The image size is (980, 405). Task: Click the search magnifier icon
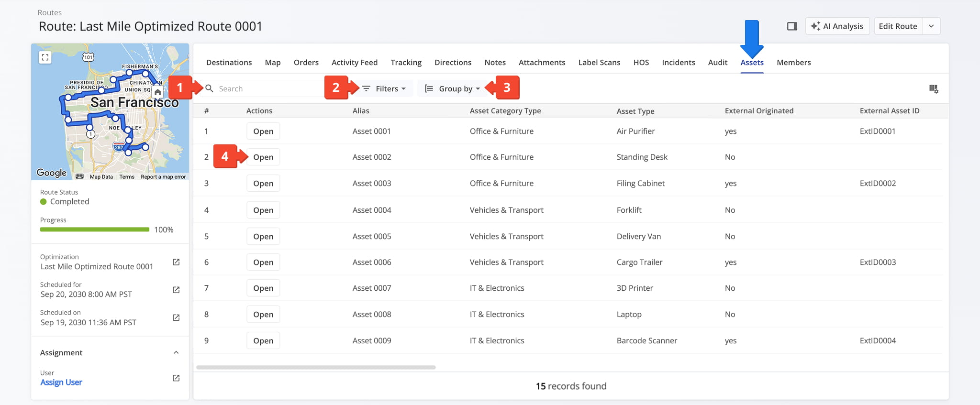pos(209,88)
